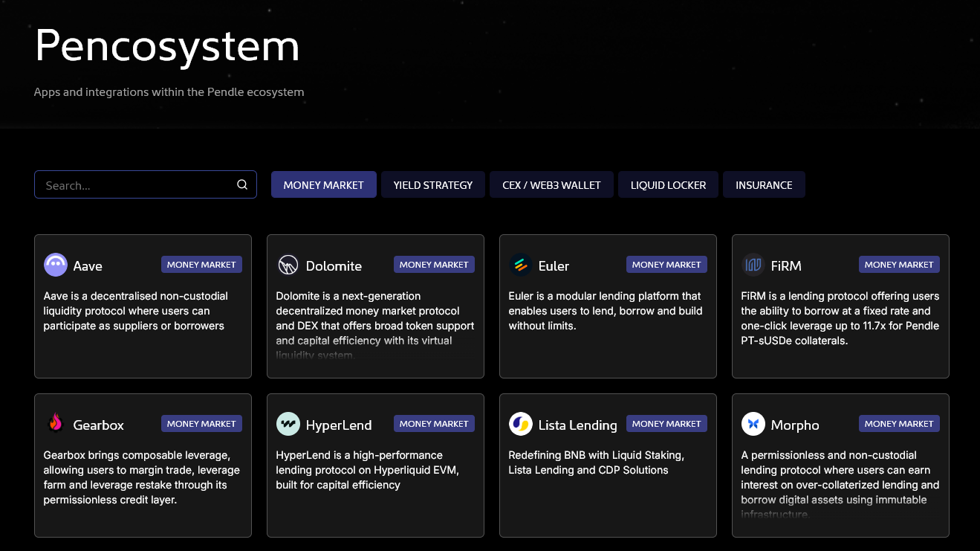Click Money Market badge on Aave card
The width and height of the screenshot is (980, 551).
[201, 264]
